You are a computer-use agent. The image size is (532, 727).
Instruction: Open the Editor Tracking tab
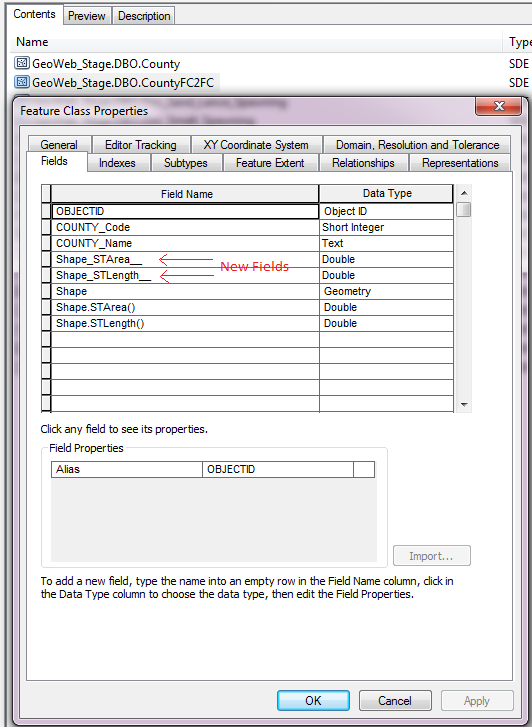click(x=141, y=145)
